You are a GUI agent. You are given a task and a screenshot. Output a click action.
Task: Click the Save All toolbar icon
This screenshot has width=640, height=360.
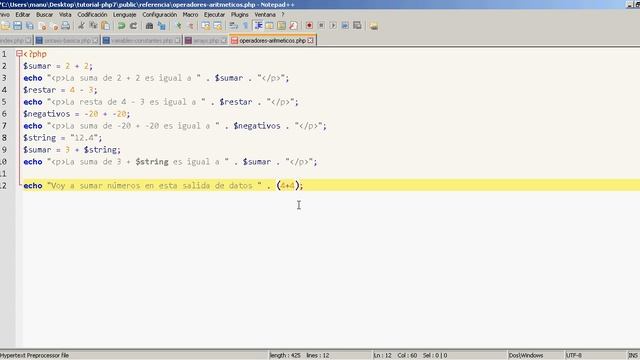[30, 26]
